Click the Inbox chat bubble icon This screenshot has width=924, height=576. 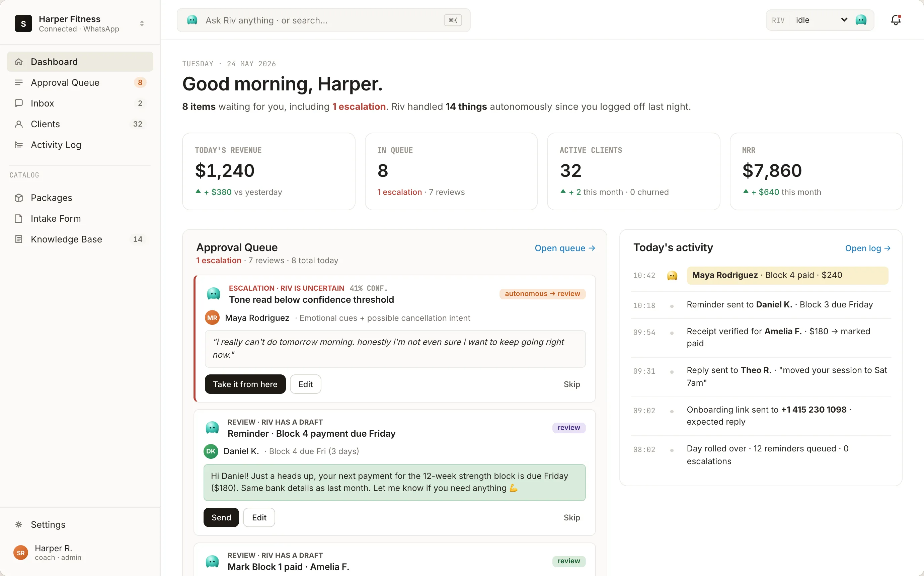[x=19, y=103]
